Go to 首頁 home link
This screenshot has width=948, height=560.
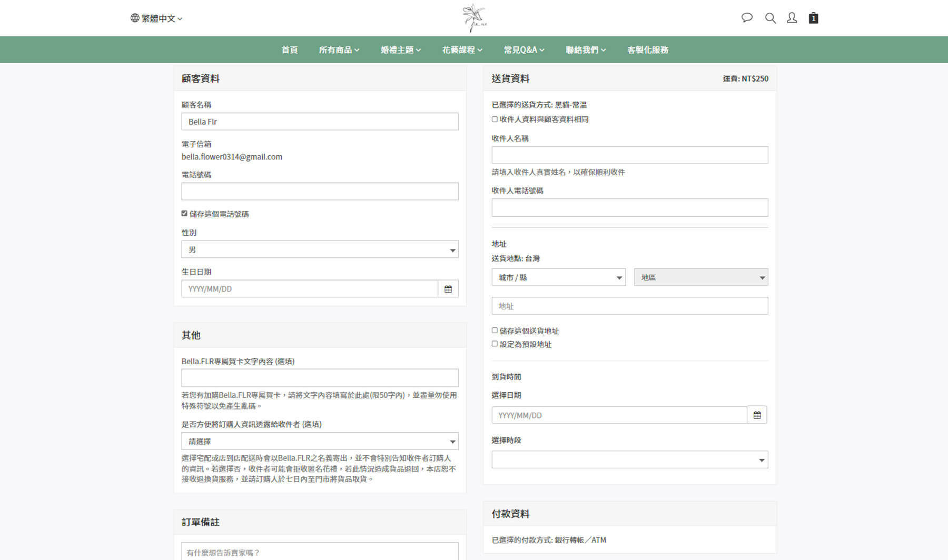click(x=290, y=50)
